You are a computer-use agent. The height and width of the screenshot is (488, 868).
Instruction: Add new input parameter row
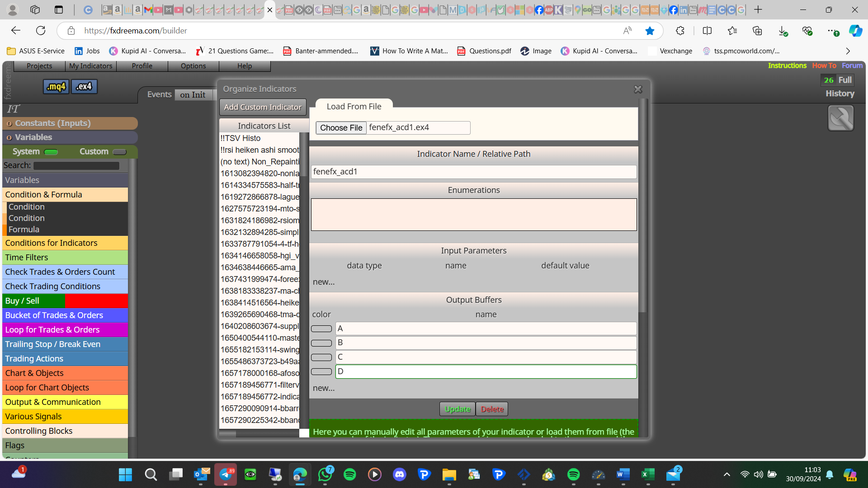click(x=324, y=282)
